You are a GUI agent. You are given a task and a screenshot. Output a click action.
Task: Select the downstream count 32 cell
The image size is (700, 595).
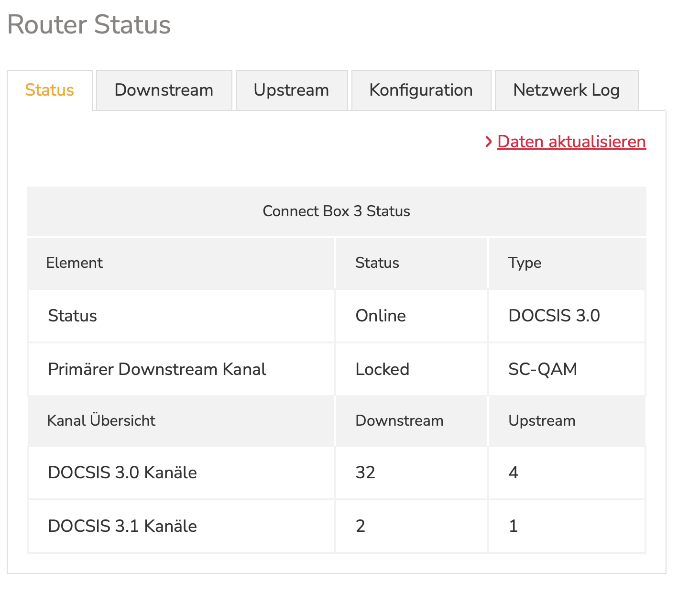tap(365, 473)
